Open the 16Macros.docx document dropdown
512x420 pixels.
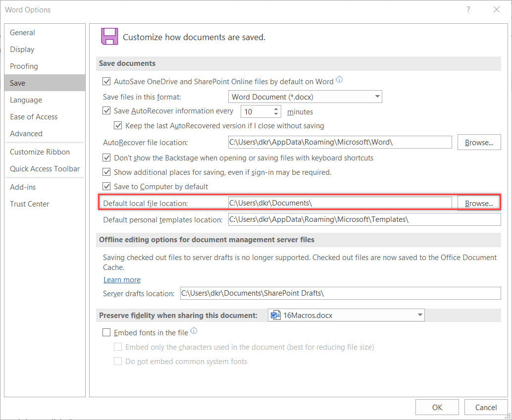tap(346, 315)
